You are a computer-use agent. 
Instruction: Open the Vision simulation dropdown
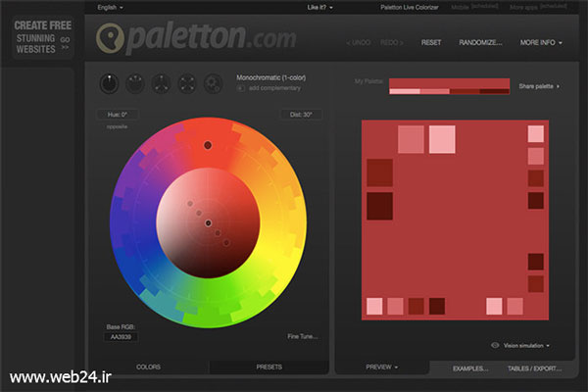pyautogui.click(x=526, y=346)
